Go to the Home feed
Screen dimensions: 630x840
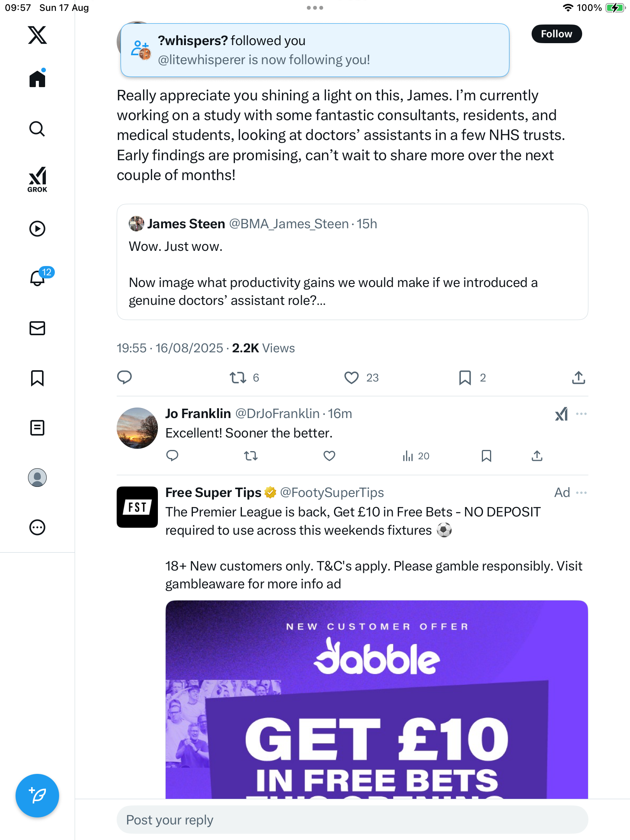click(x=37, y=79)
